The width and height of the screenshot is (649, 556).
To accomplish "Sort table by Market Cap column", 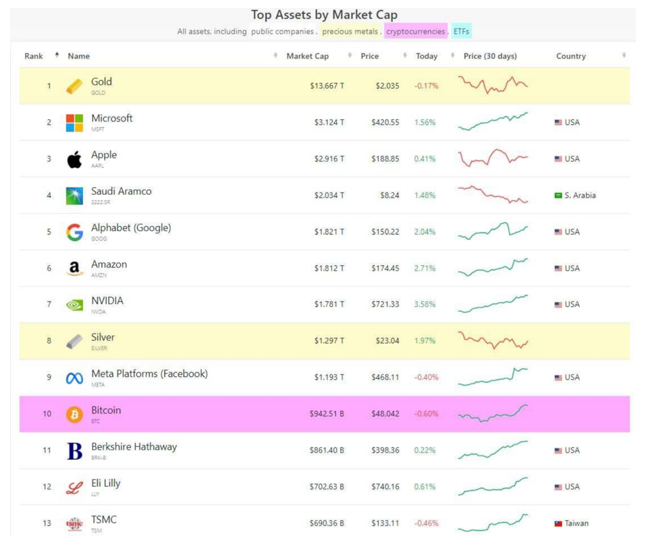I will [x=307, y=56].
